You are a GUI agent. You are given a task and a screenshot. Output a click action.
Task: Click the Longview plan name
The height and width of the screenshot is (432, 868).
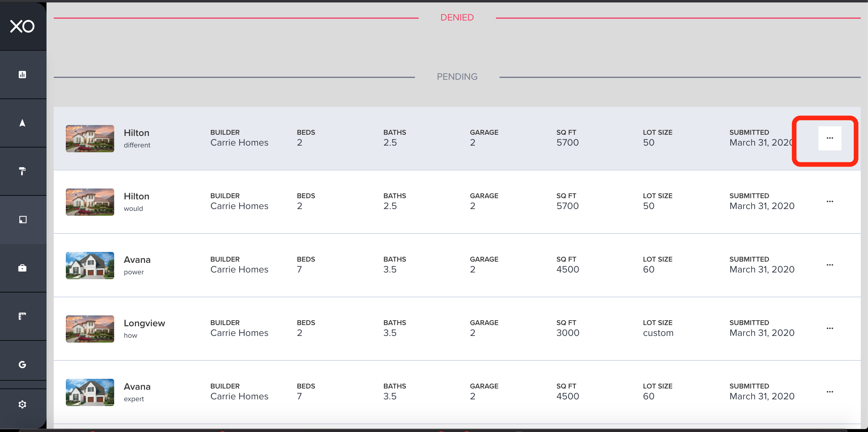point(144,323)
